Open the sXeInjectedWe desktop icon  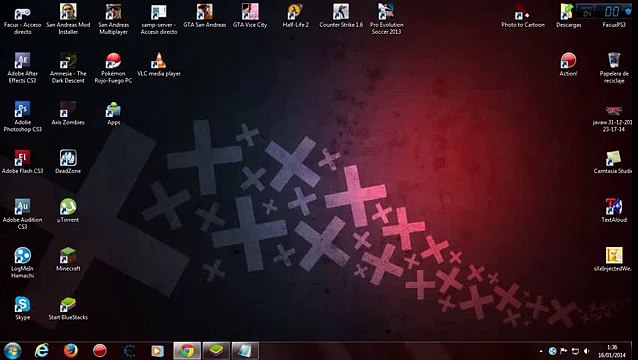coord(613,260)
